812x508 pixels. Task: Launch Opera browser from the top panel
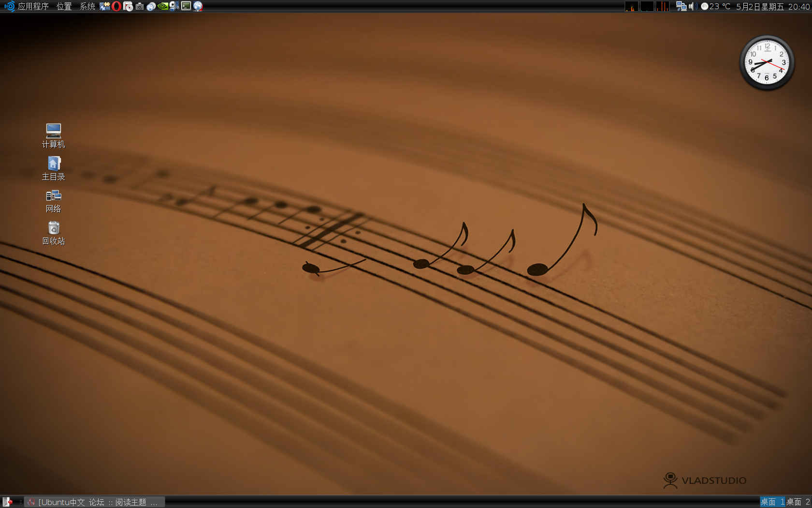point(116,6)
